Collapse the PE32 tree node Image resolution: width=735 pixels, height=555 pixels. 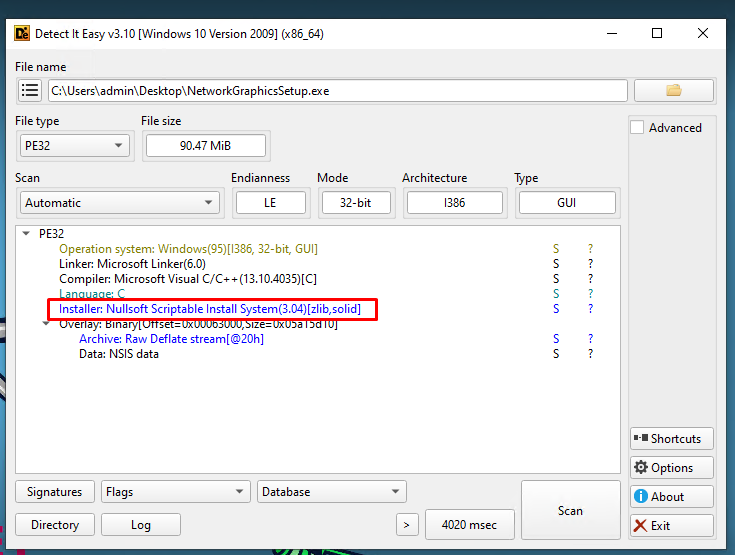click(26, 233)
